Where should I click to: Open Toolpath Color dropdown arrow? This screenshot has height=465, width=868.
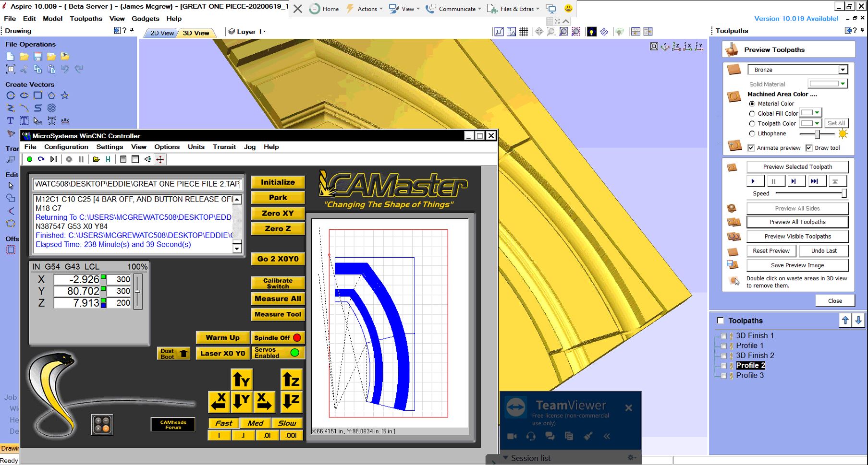817,123
